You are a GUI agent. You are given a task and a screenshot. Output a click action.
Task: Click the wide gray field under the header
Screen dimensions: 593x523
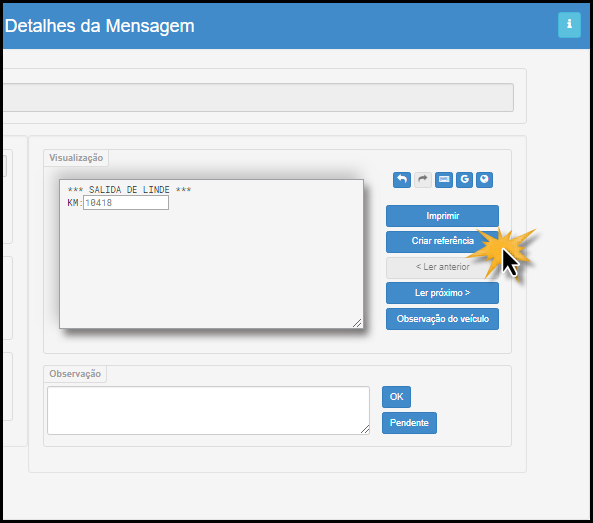pyautogui.click(x=258, y=98)
